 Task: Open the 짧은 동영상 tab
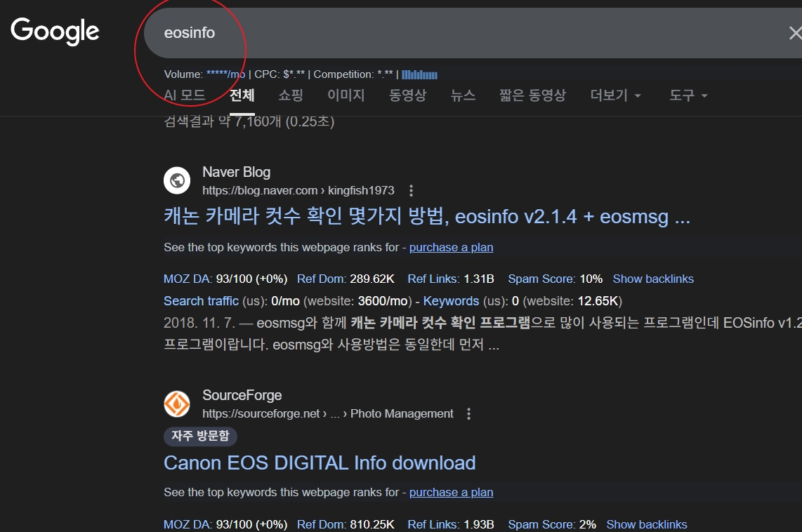(x=532, y=95)
